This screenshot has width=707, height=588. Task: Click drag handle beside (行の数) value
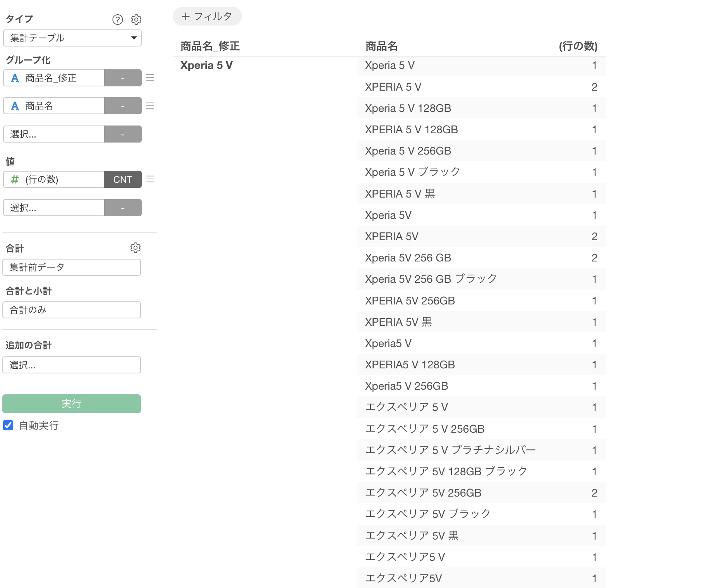tap(150, 179)
